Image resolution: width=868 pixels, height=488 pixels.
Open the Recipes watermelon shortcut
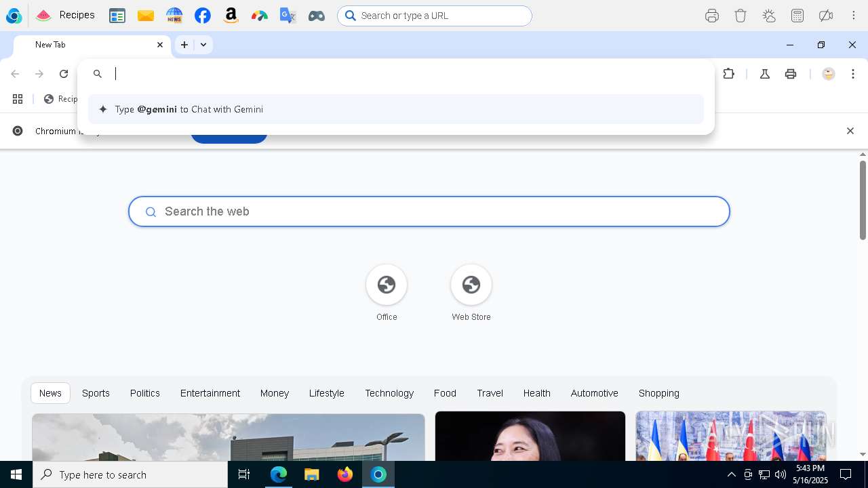65,15
